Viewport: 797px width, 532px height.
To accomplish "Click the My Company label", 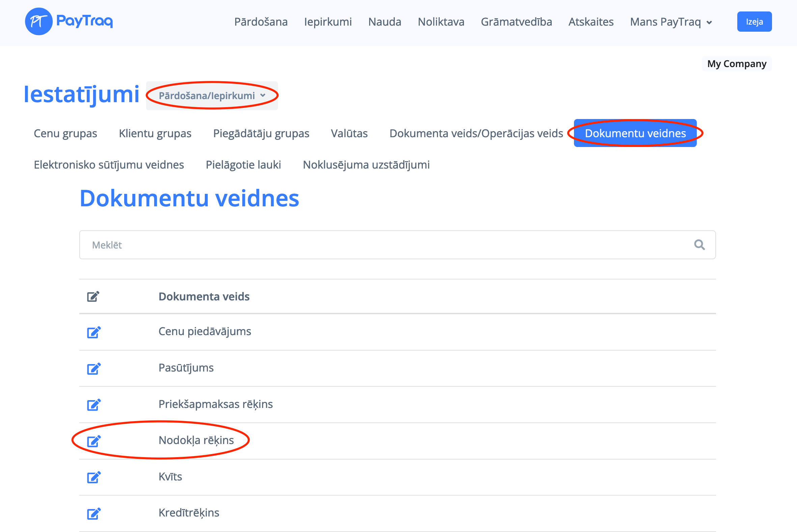I will [x=737, y=64].
